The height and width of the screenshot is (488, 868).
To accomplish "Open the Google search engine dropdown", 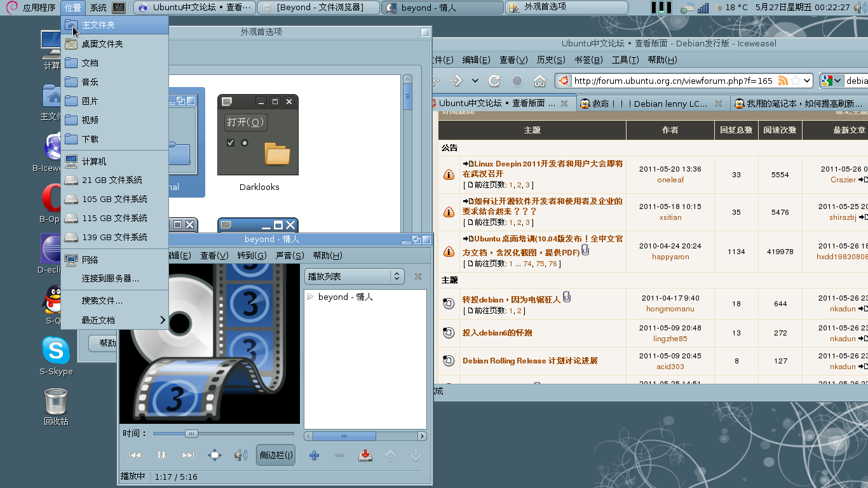I will [x=831, y=81].
